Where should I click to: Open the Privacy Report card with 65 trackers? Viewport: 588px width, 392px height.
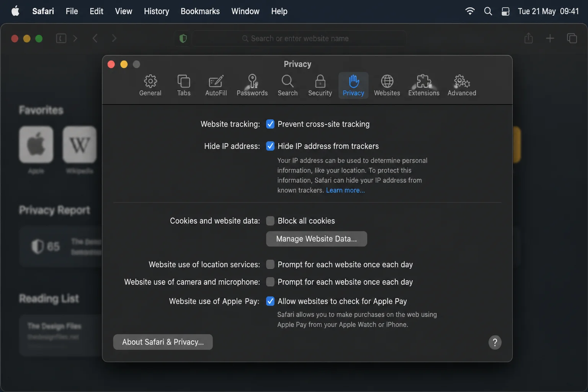coord(61,247)
